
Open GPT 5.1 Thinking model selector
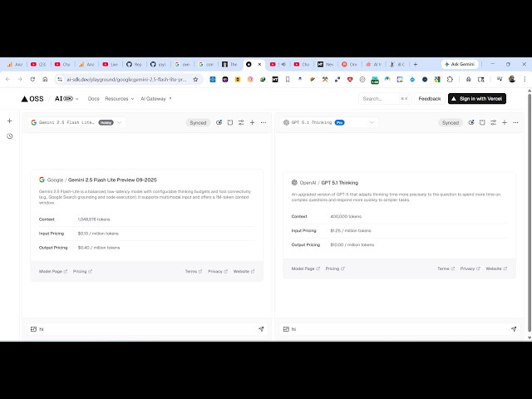[x=329, y=122]
